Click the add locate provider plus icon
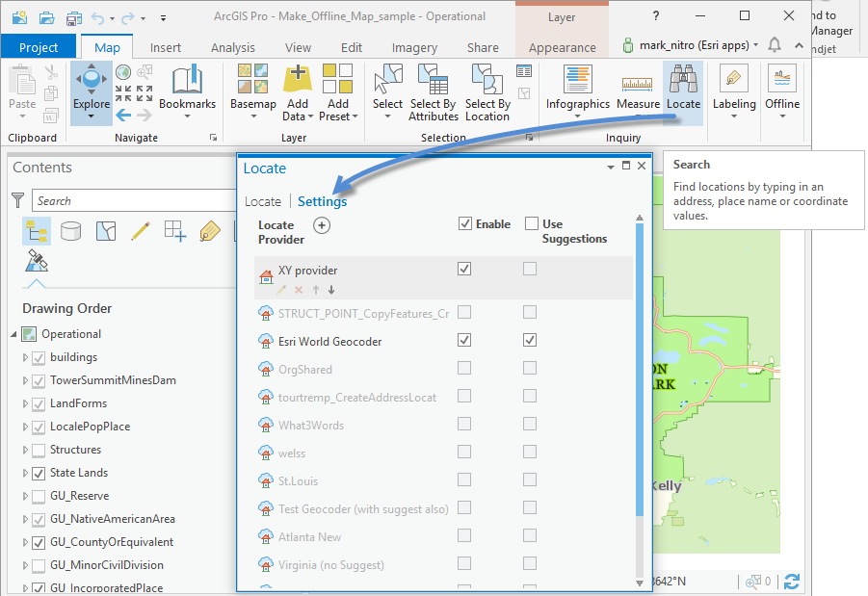The width and height of the screenshot is (868, 596). tap(322, 225)
